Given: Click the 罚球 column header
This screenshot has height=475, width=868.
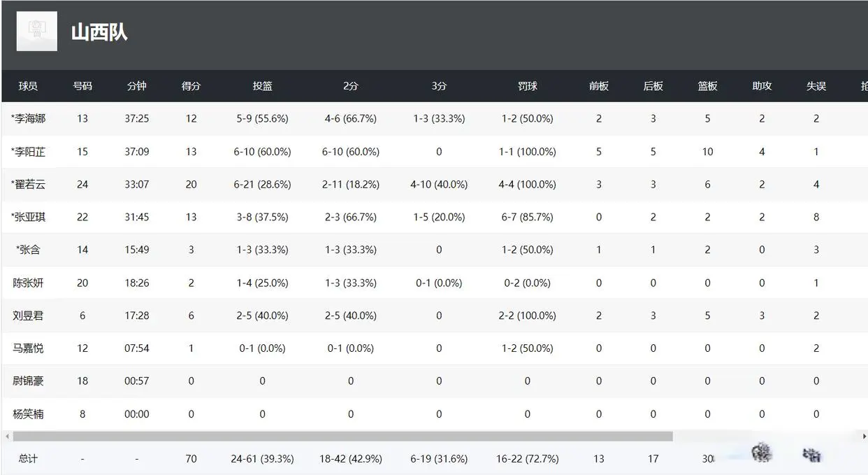Looking at the screenshot, I should coord(527,86).
